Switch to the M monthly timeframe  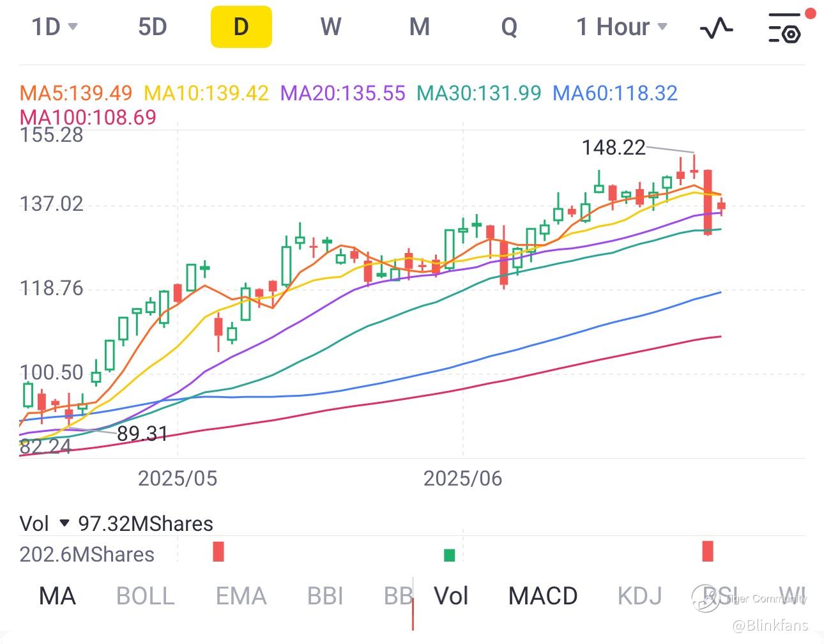click(419, 27)
